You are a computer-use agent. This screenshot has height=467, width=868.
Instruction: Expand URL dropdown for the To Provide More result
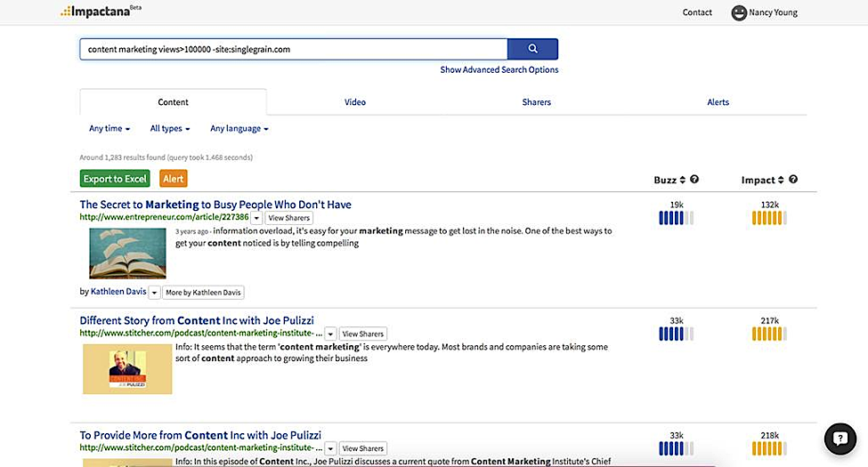[x=330, y=448]
